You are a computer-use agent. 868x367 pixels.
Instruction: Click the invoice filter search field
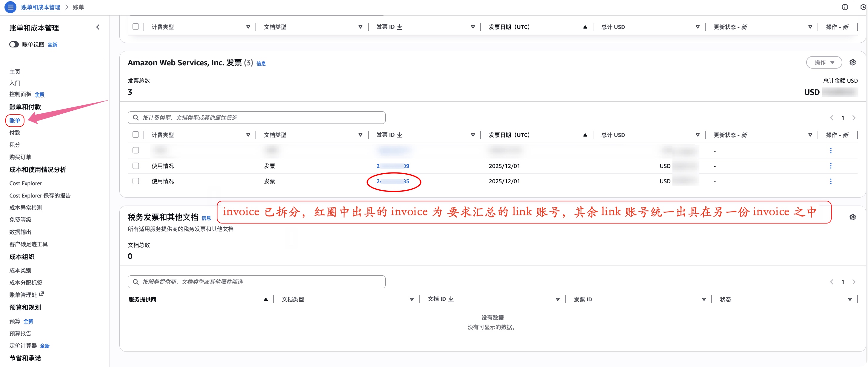tap(256, 118)
